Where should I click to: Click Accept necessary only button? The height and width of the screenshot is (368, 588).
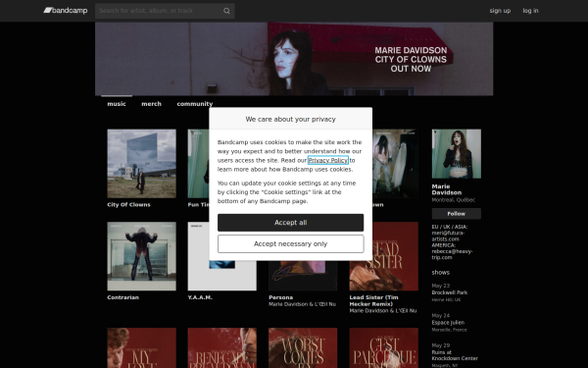(291, 243)
